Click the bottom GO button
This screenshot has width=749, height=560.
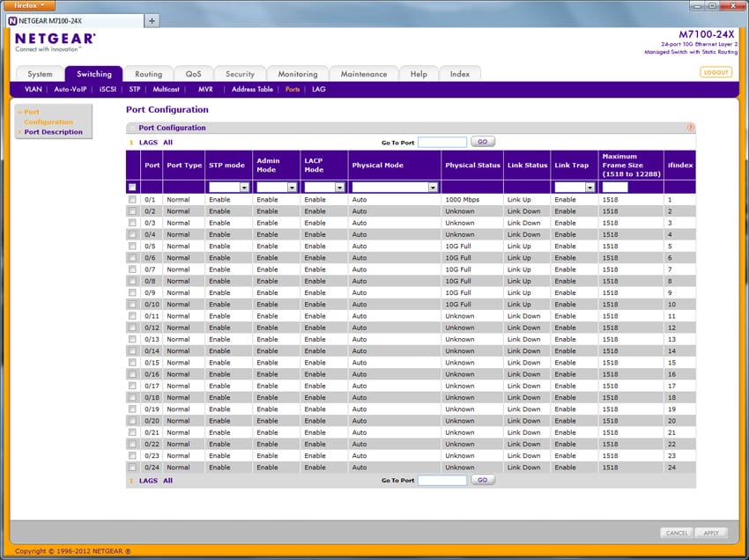click(x=483, y=480)
